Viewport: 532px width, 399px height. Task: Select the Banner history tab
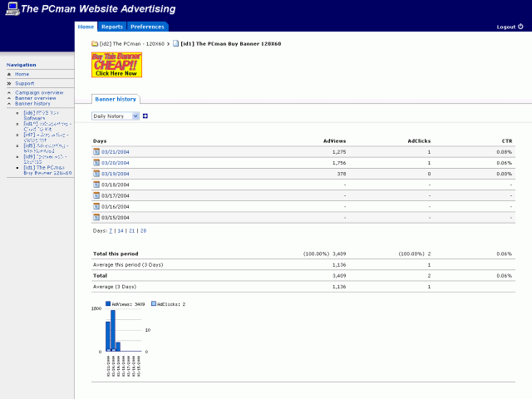tap(116, 99)
